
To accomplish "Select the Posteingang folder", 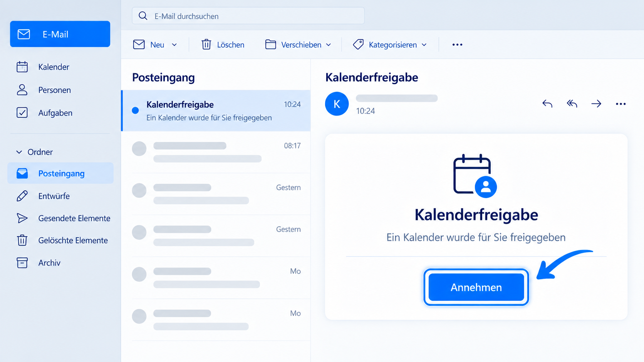I will click(60, 173).
